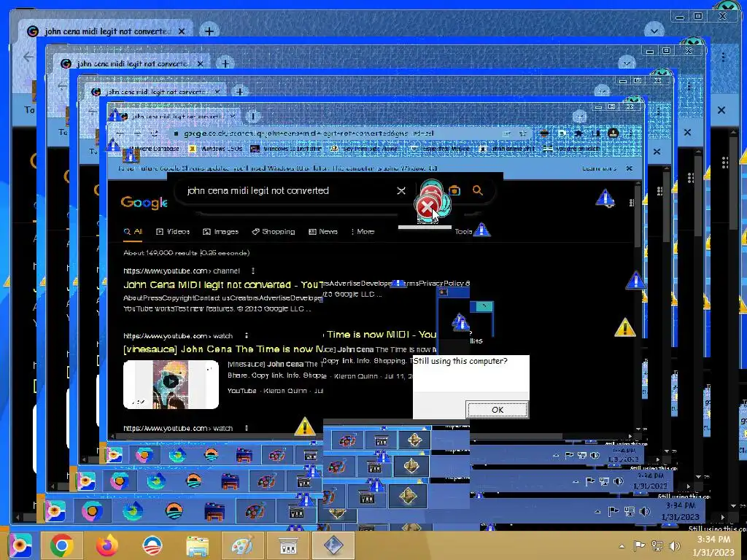Expand the More search filters menu
The image size is (747, 560).
point(363,231)
